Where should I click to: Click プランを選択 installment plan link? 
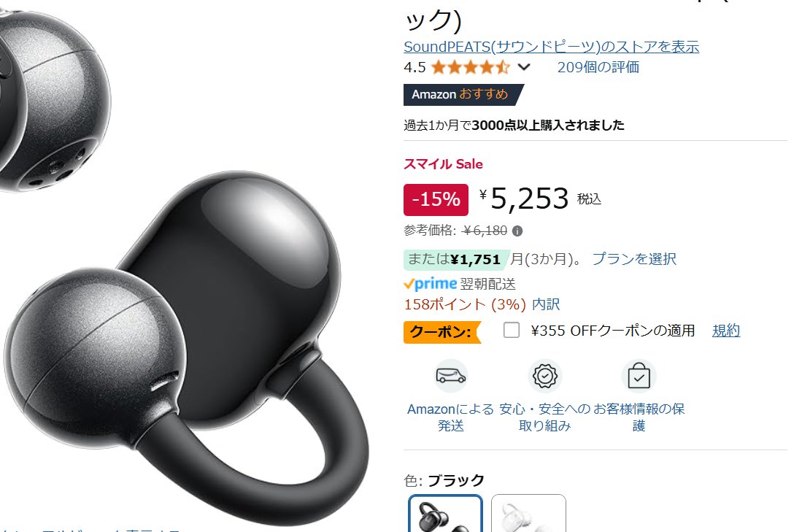pyautogui.click(x=634, y=259)
